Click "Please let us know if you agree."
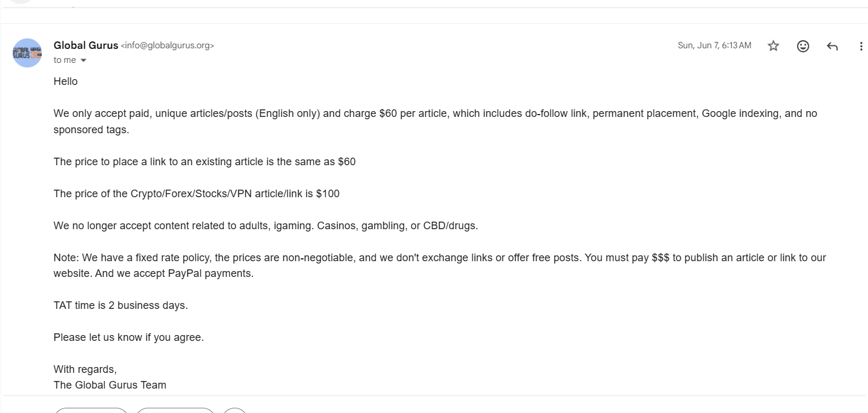Viewport: 868px width, 413px height. pyautogui.click(x=129, y=337)
